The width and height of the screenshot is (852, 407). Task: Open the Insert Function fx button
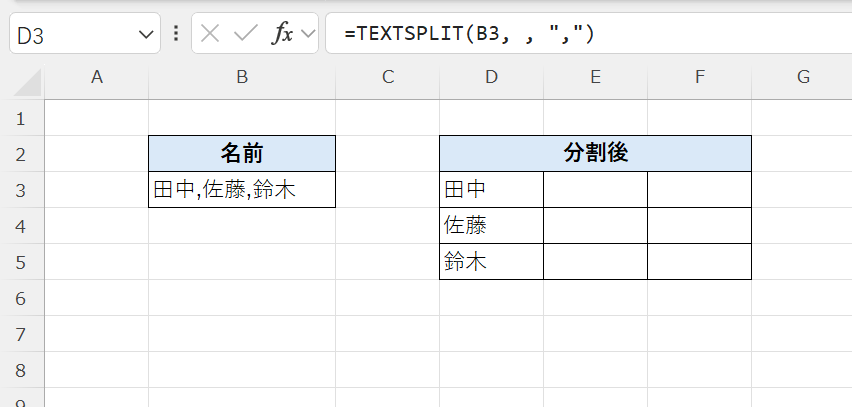coord(283,33)
